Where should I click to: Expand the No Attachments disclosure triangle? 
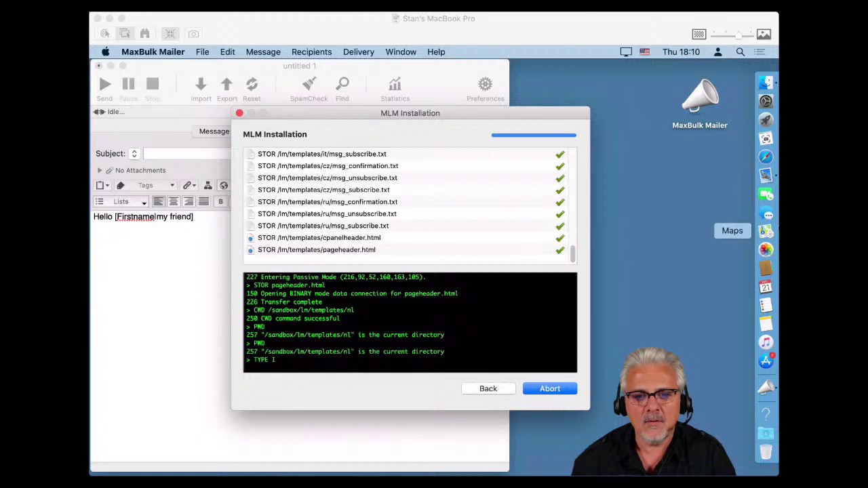point(100,170)
